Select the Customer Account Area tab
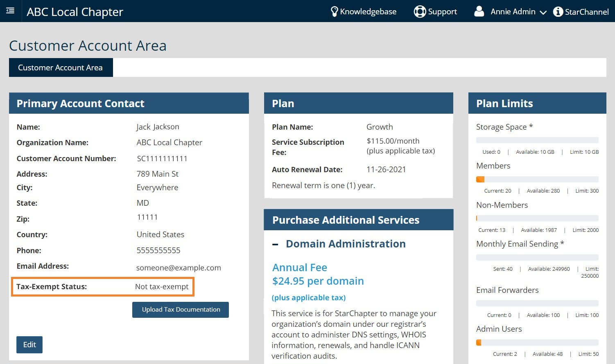Screen dimensions: 615x364 pyautogui.click(x=61, y=67)
